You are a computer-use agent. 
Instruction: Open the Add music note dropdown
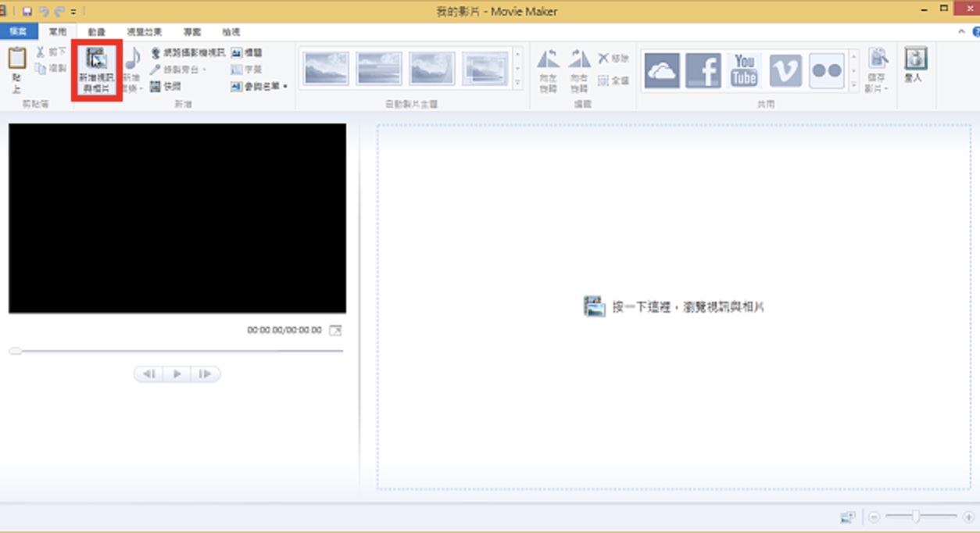click(x=132, y=70)
